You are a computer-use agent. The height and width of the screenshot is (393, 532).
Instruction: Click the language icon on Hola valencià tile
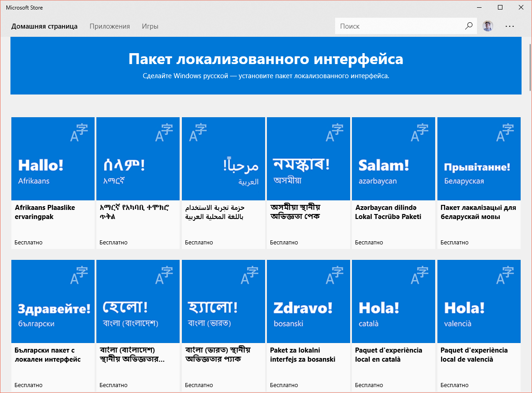tap(505, 275)
